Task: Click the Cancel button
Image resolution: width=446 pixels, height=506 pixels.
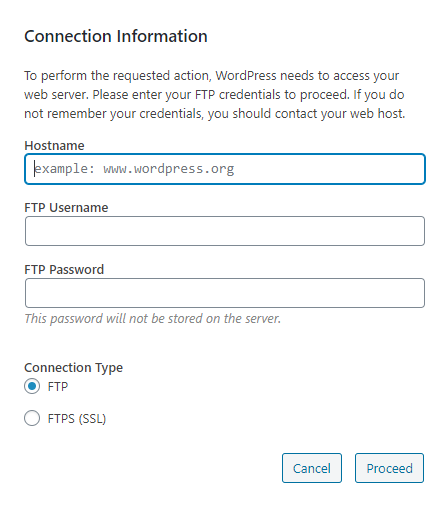Action: tap(312, 468)
